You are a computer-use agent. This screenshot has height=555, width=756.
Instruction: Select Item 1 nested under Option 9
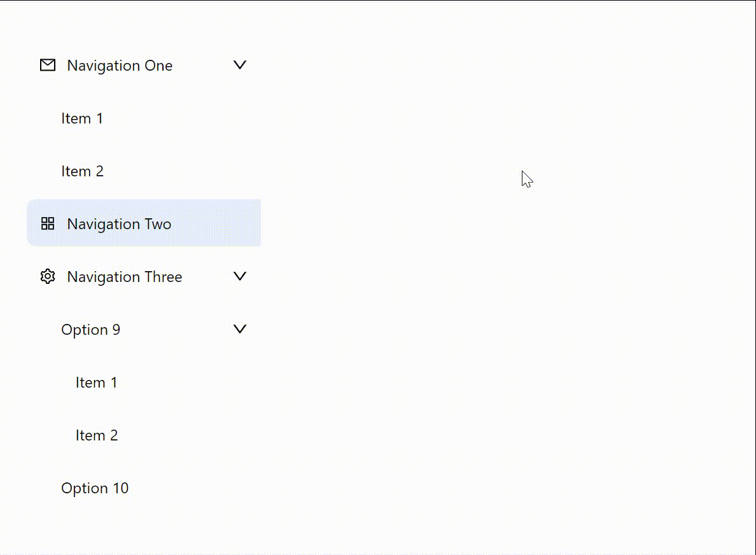point(96,383)
